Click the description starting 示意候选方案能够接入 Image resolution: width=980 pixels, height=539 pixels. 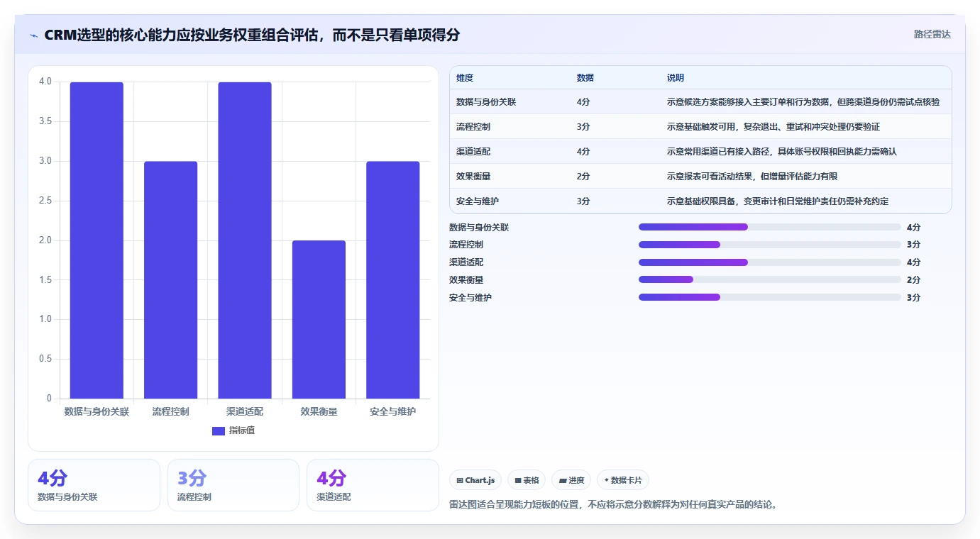coord(803,102)
